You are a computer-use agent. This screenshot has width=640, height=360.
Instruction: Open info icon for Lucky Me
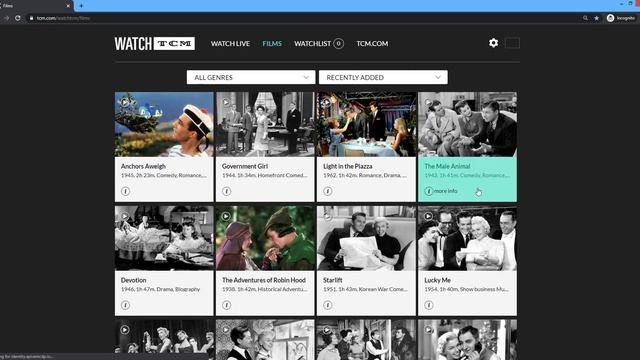pos(429,305)
